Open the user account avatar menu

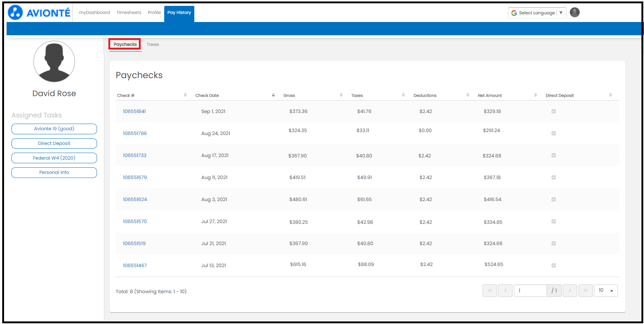point(575,12)
